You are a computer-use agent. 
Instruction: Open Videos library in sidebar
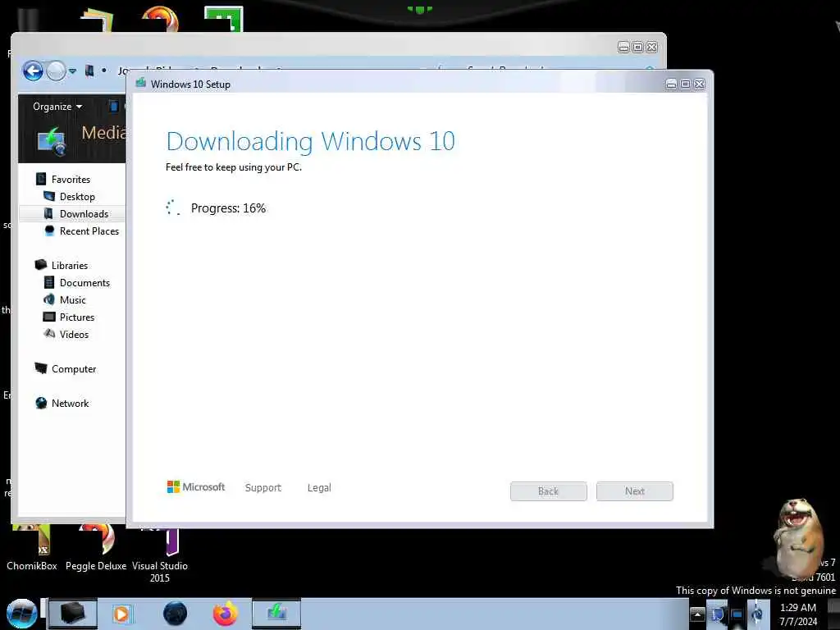click(74, 335)
